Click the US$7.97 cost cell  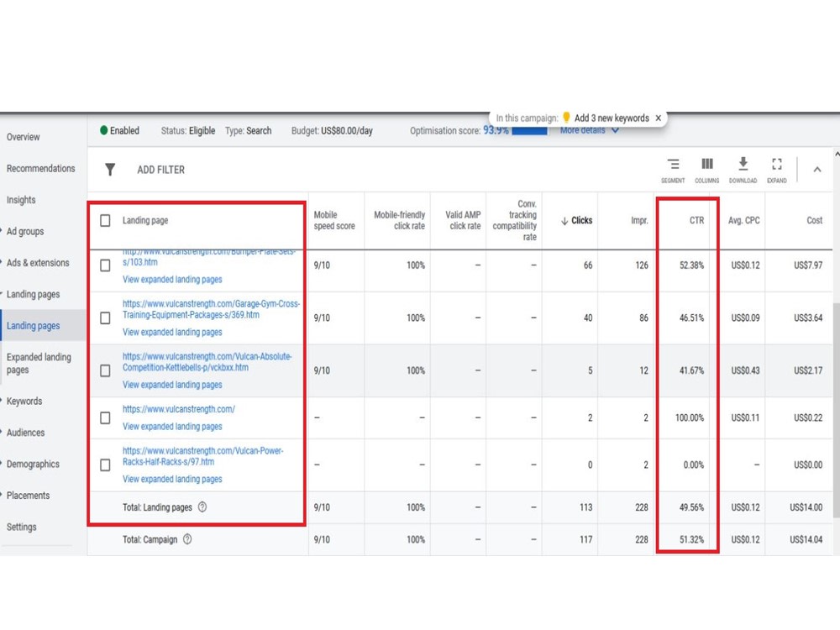click(x=808, y=265)
